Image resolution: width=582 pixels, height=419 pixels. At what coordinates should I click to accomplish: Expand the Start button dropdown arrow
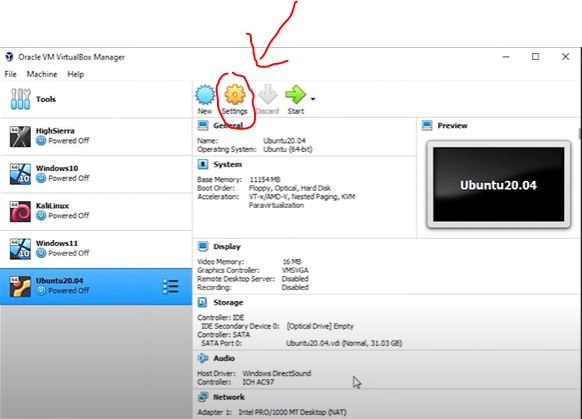(x=313, y=99)
